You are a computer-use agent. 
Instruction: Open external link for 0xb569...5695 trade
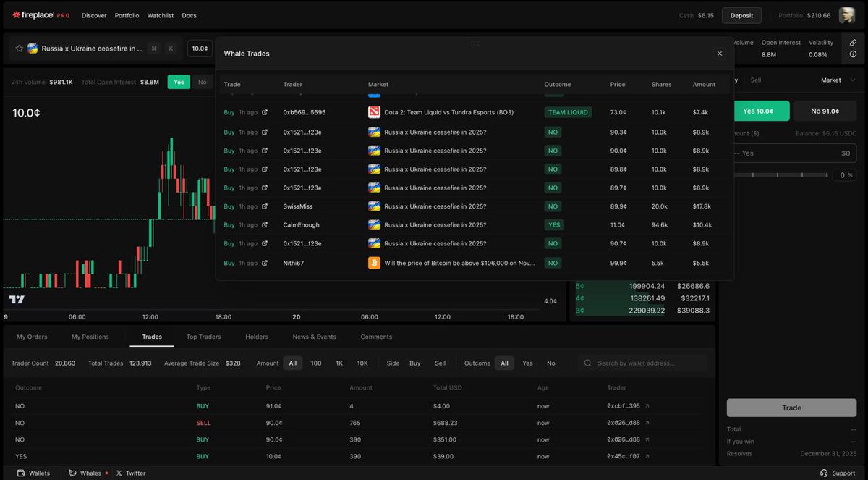(265, 112)
